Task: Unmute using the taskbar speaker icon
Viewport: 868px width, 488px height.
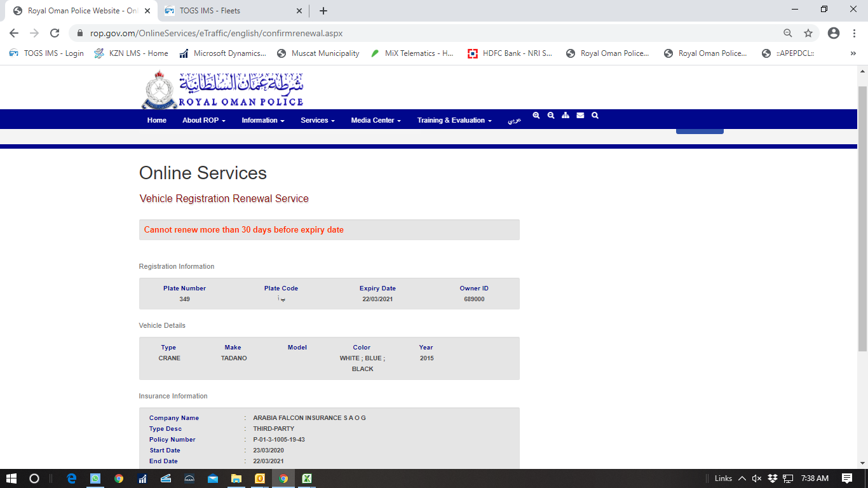Action: [756, 478]
